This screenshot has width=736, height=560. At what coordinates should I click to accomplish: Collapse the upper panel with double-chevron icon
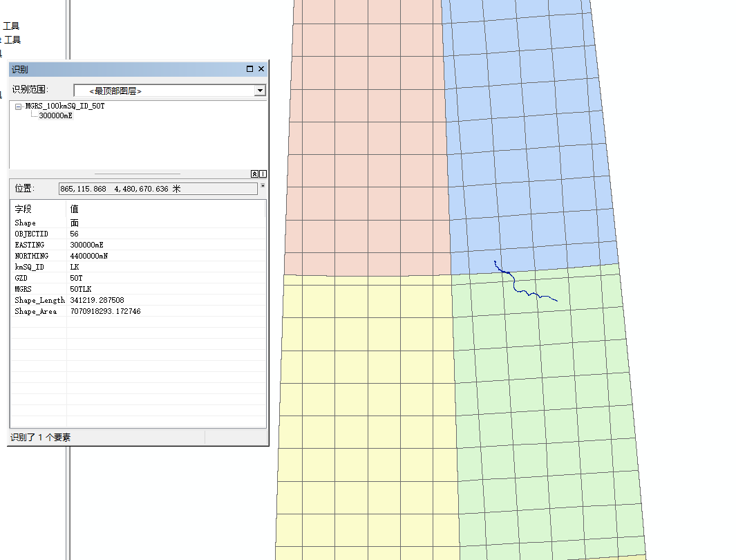pos(254,174)
